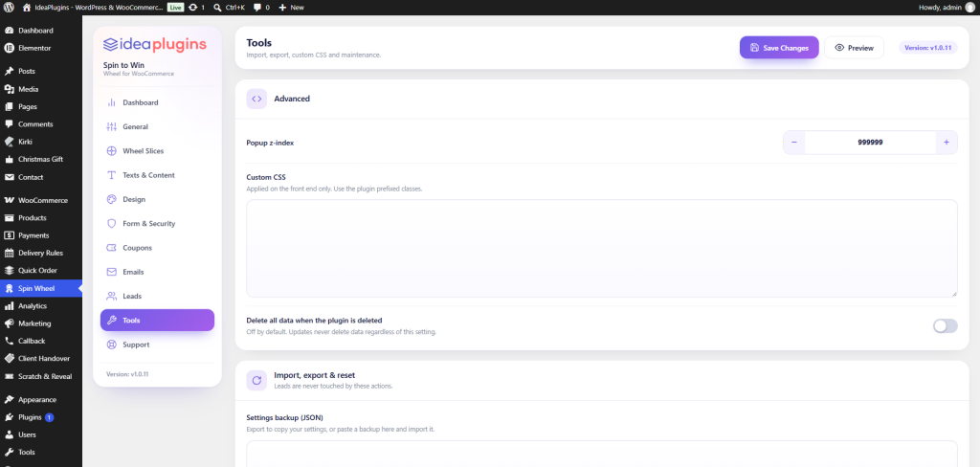Screen dimensions: 980x467
Task: Open Analytics menu item
Action: [40, 305]
